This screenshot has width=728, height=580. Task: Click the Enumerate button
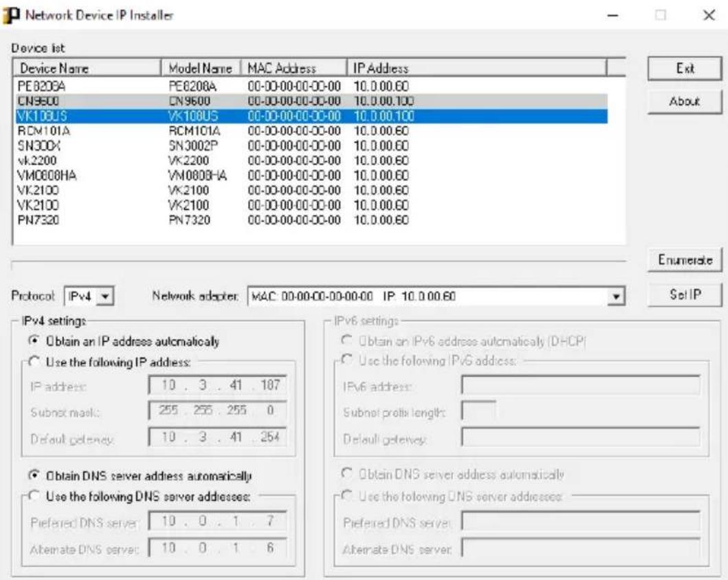coord(685,260)
